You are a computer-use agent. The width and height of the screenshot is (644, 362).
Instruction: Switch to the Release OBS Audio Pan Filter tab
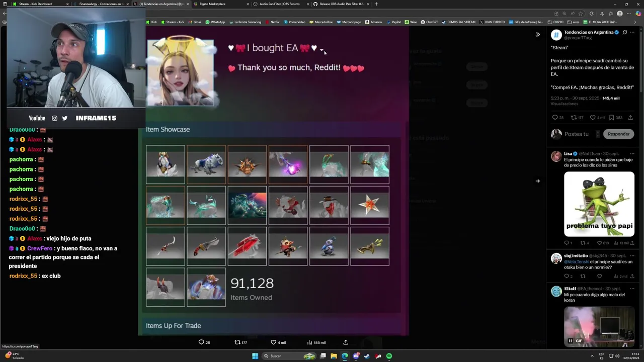click(341, 4)
